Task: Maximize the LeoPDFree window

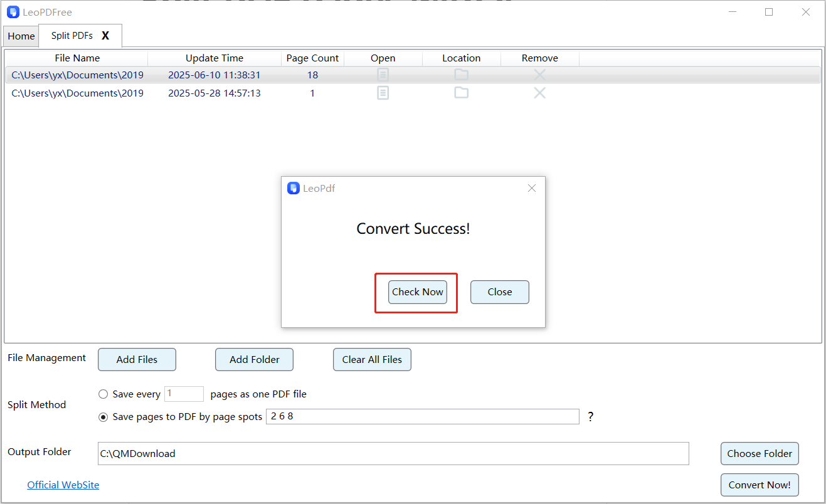Action: [x=769, y=12]
